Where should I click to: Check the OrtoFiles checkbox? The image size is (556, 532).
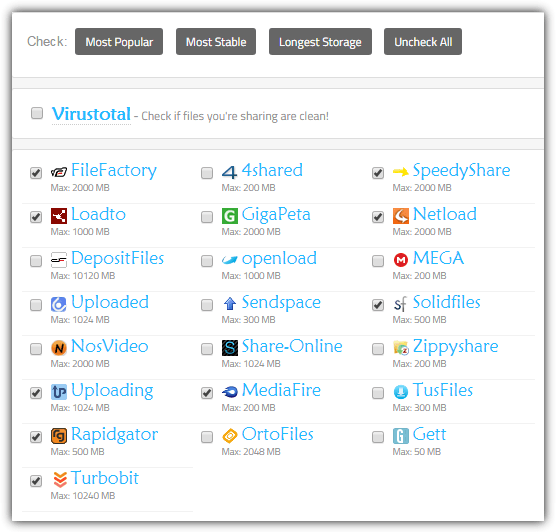pyautogui.click(x=207, y=437)
